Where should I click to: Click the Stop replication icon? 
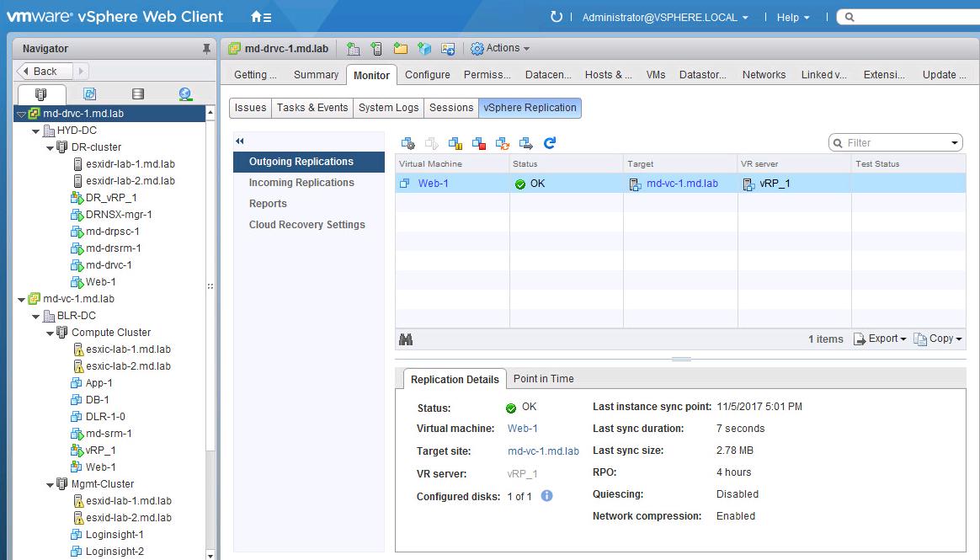point(479,143)
